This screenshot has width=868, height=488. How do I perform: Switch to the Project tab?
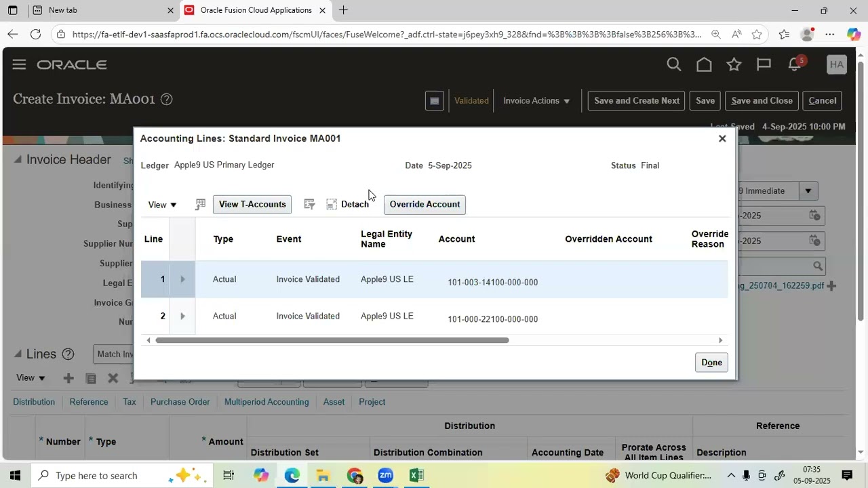click(x=372, y=402)
